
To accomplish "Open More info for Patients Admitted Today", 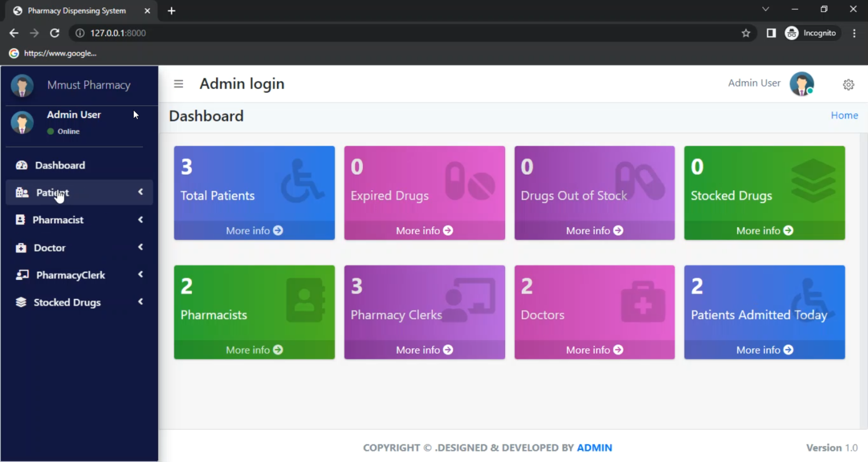I will [x=764, y=350].
